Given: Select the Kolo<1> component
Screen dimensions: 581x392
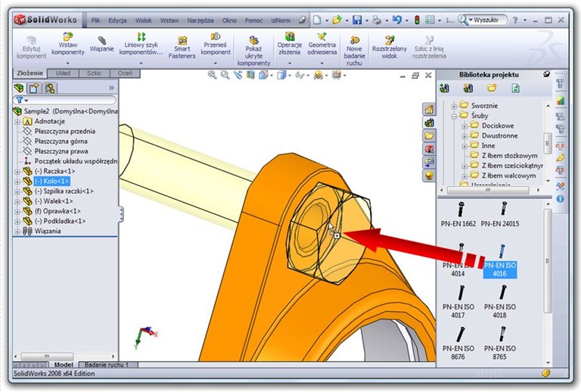Looking at the screenshot, I should click(51, 181).
